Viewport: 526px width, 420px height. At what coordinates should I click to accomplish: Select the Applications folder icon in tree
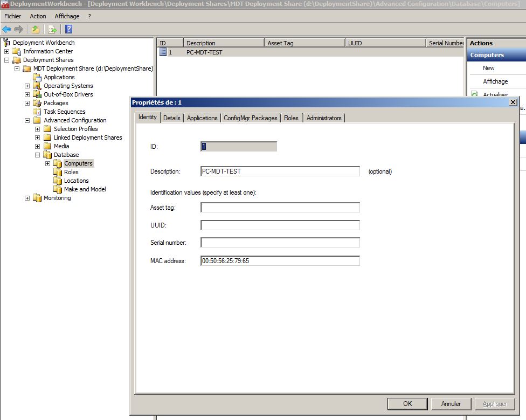pos(37,77)
